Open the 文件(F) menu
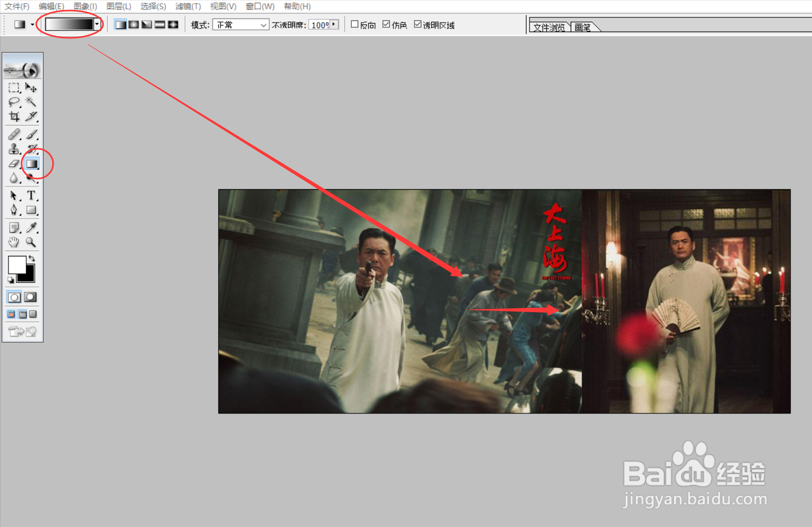 17,6
